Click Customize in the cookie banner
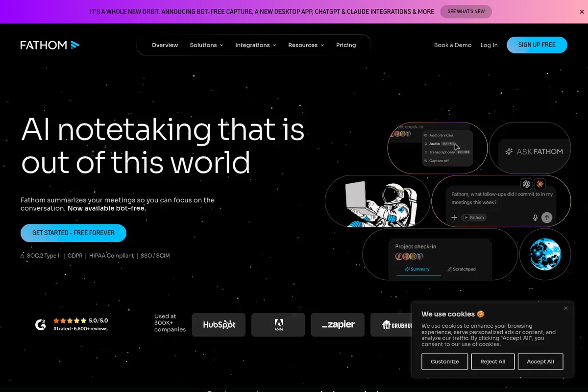The image size is (588, 392). coord(445,362)
